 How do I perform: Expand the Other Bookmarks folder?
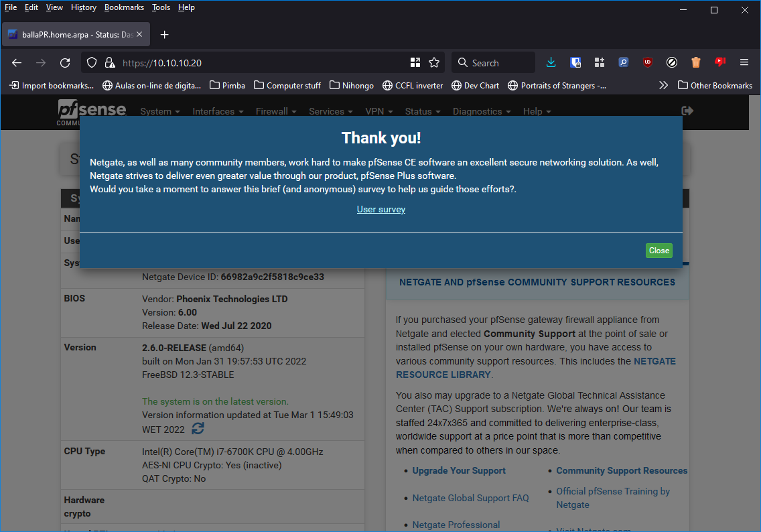point(714,85)
